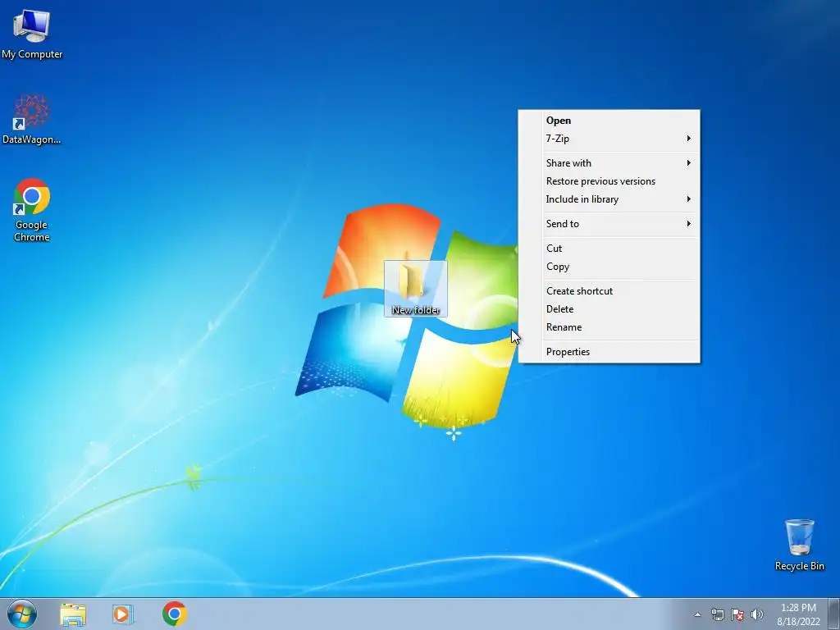
Task: Choose Copy in the context menu
Action: [x=609, y=267]
